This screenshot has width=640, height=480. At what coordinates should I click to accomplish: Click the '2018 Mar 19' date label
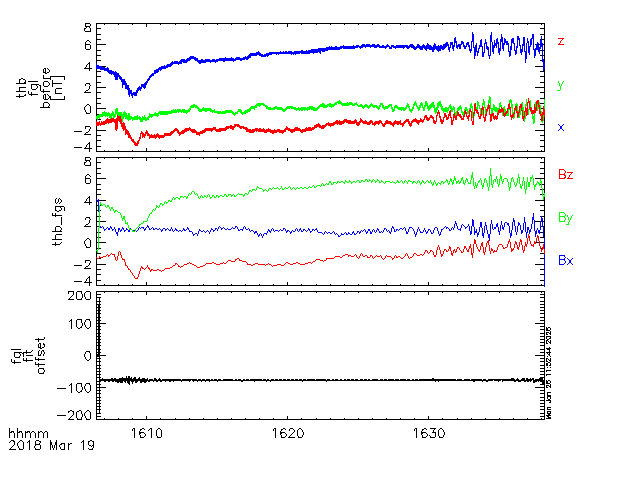51,445
